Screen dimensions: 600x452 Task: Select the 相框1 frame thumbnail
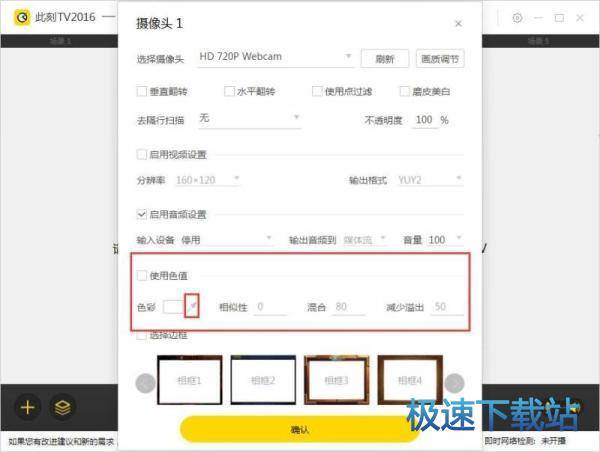coord(190,380)
